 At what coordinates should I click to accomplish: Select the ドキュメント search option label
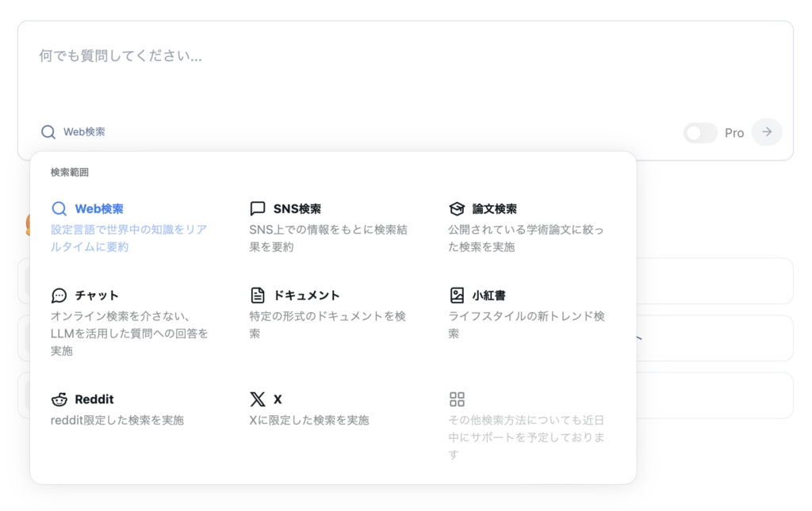[x=306, y=296]
